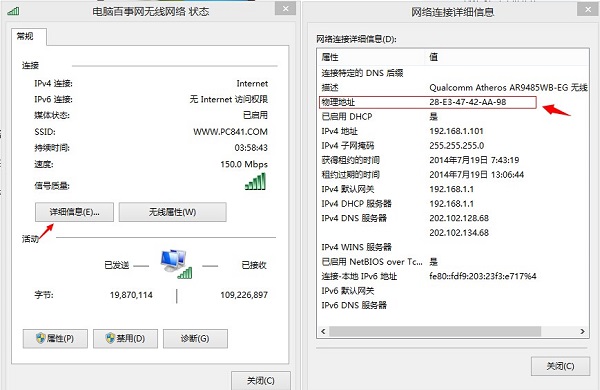Close the wireless network status window
Viewport: 600px width, 390px height.
point(285,8)
